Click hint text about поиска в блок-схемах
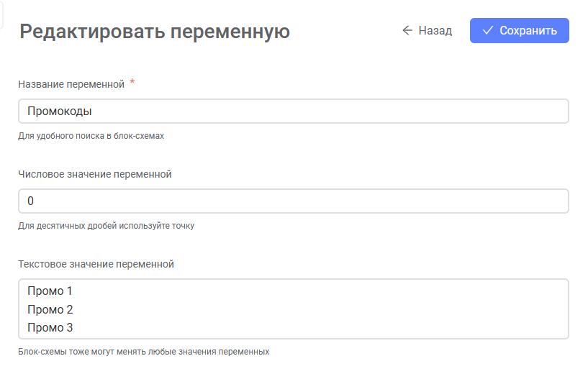588x374 pixels. tap(91, 136)
